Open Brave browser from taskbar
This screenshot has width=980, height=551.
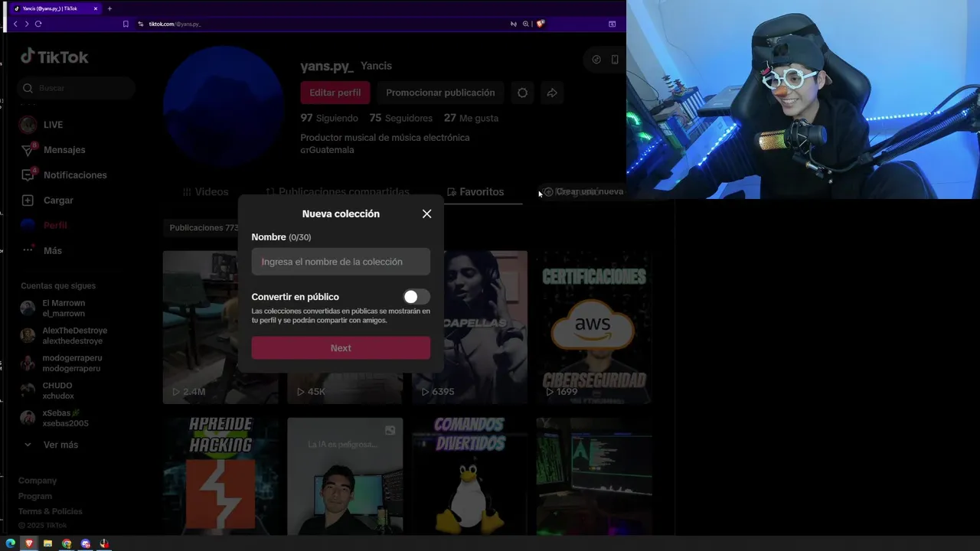pyautogui.click(x=30, y=543)
